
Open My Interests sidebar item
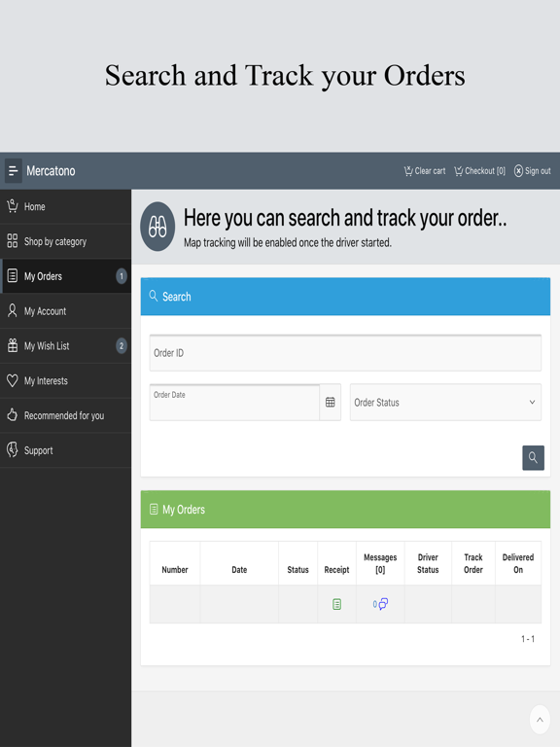point(66,380)
